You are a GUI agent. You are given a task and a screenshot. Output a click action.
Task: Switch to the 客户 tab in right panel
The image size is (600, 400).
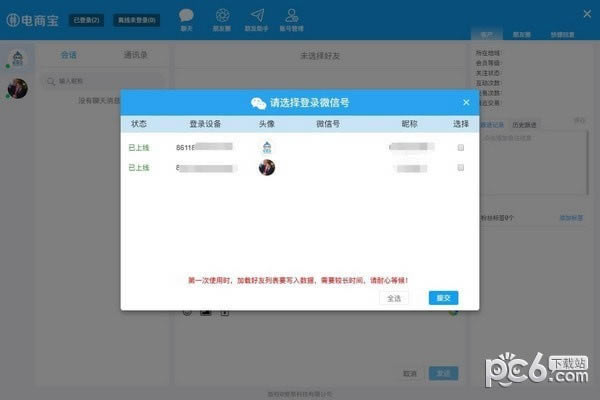tap(486, 34)
